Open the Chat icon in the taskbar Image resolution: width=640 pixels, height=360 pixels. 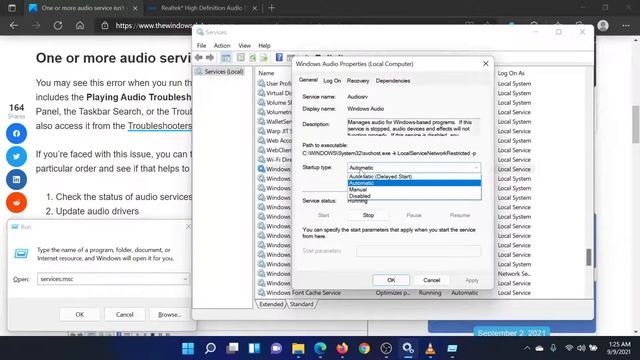click(x=276, y=348)
